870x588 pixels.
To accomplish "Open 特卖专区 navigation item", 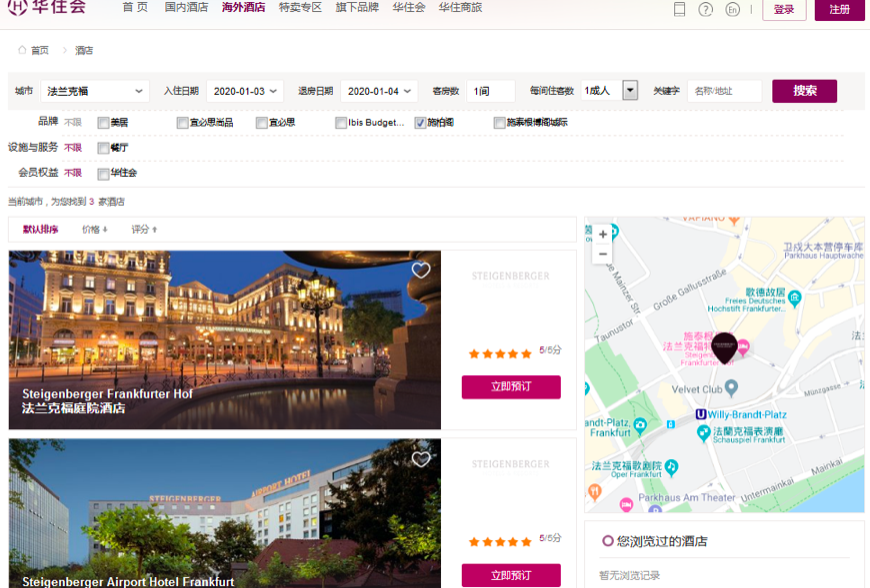I will click(300, 7).
